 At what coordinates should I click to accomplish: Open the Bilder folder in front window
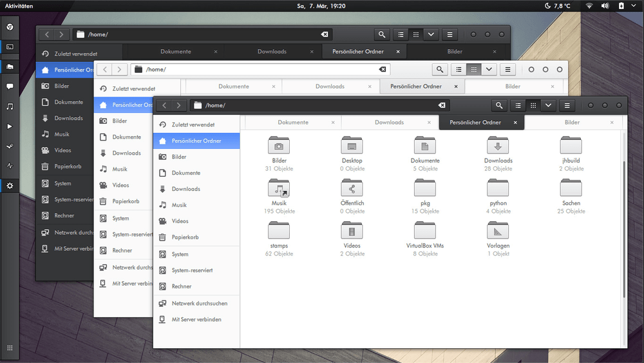[x=279, y=146]
